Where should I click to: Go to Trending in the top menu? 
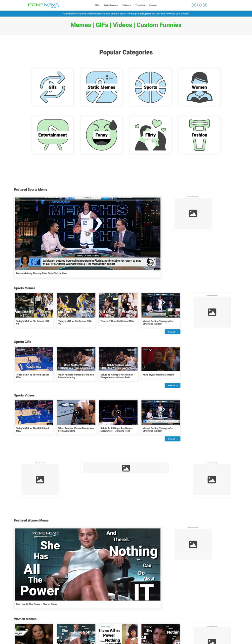click(x=140, y=5)
